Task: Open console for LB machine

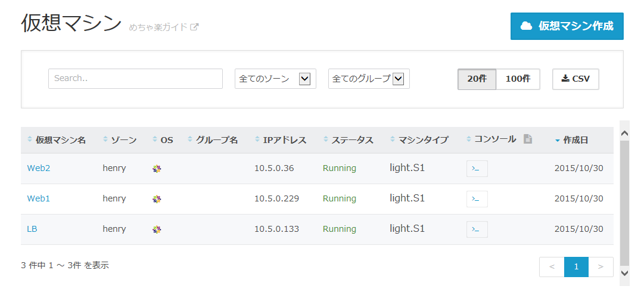Action: tap(477, 229)
